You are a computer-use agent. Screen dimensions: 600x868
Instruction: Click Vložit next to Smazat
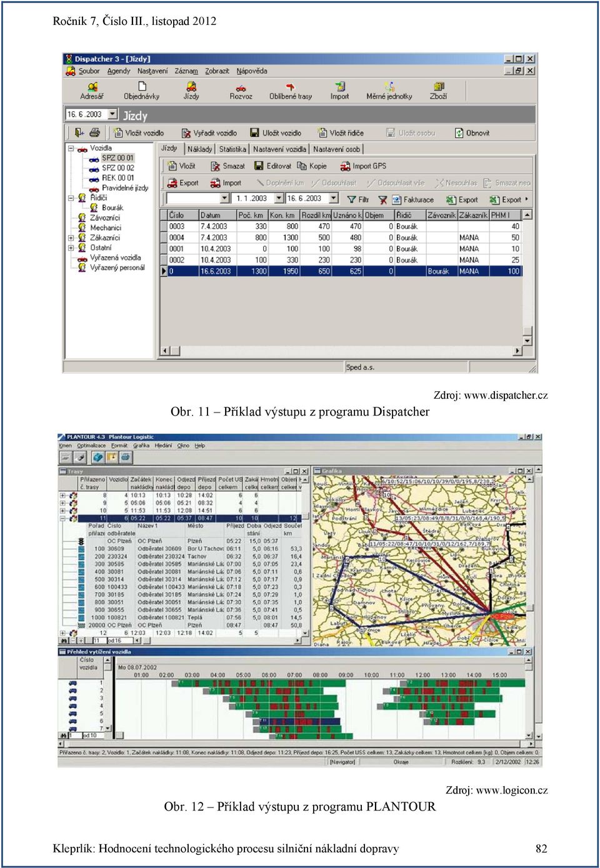pyautogui.click(x=182, y=166)
